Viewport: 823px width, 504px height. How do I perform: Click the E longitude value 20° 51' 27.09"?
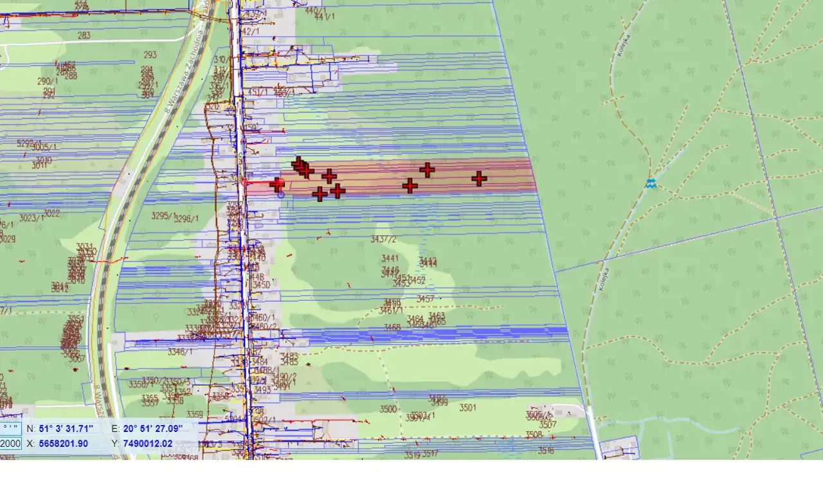[154, 428]
